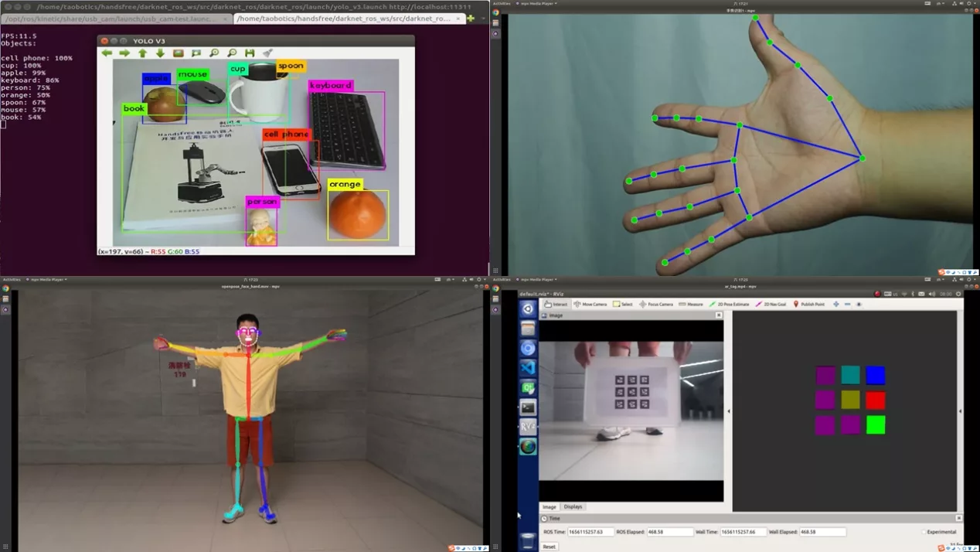Close the RViz Time panel
This screenshot has height=552, width=980.
click(959, 518)
